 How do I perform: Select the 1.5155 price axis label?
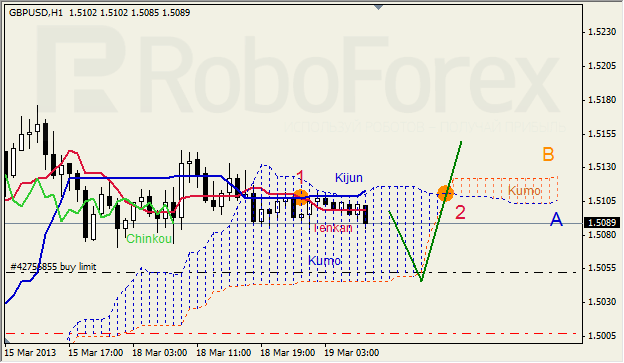(602, 134)
